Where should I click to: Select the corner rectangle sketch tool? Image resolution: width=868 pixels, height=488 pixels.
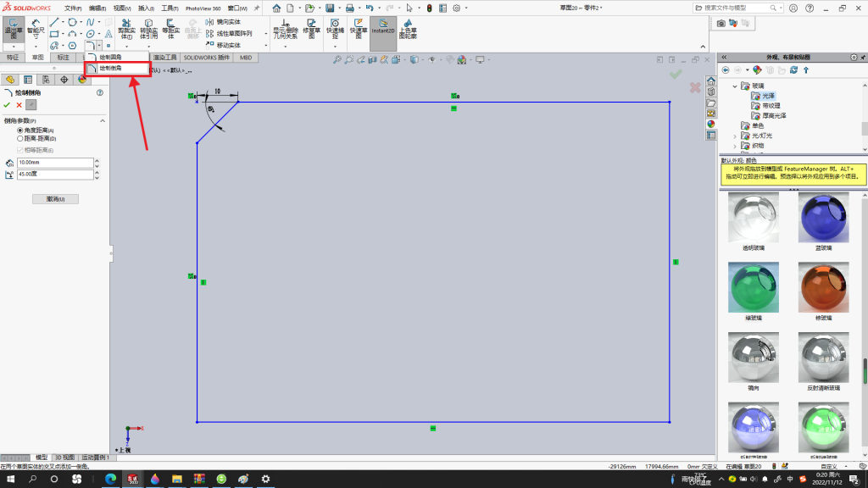pos(54,34)
